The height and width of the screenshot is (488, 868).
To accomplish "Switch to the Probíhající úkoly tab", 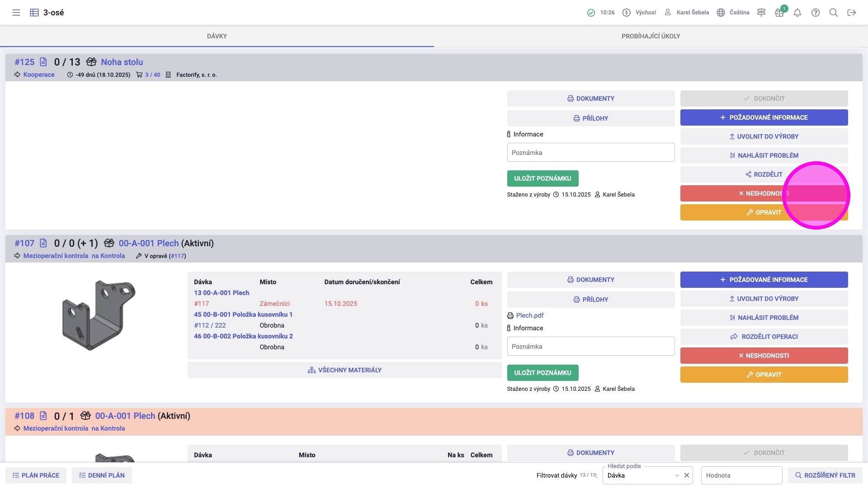I will (x=651, y=36).
